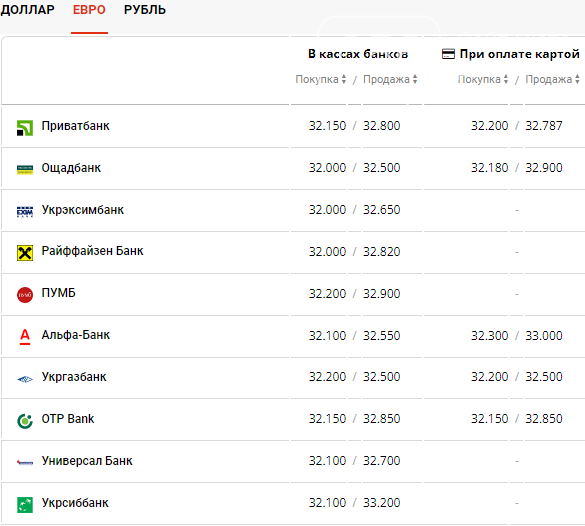Click the Райффайзен Банк logo icon
Viewport: 585px width, 526px height.
(x=25, y=253)
